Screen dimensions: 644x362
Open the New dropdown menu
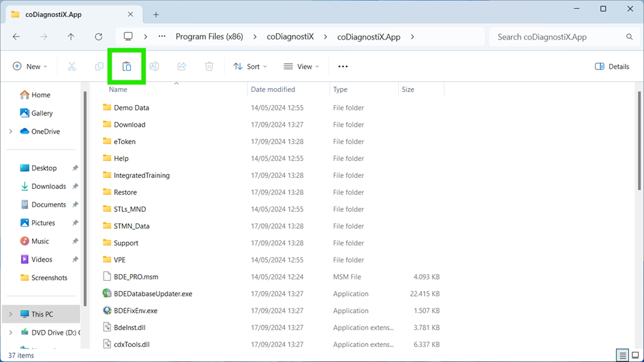pos(30,67)
